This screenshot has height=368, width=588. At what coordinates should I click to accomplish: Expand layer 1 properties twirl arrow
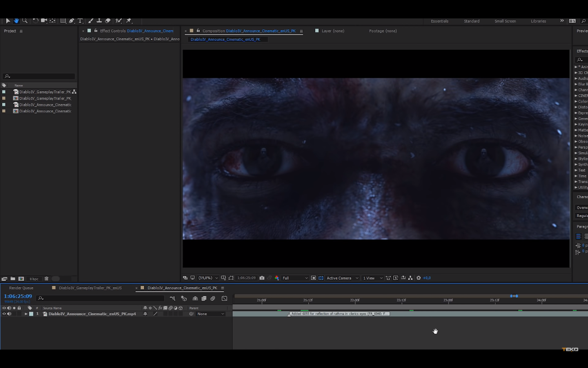tap(26, 314)
